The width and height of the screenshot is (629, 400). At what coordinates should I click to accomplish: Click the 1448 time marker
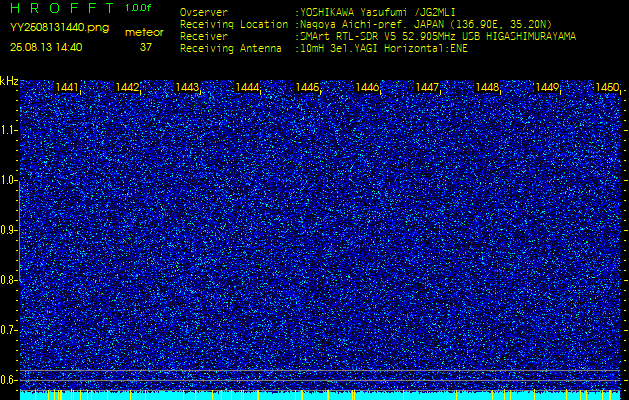point(487,87)
